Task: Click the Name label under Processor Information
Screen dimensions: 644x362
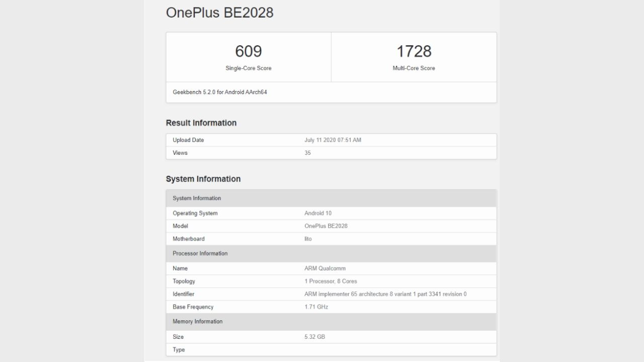Action: [x=181, y=268]
